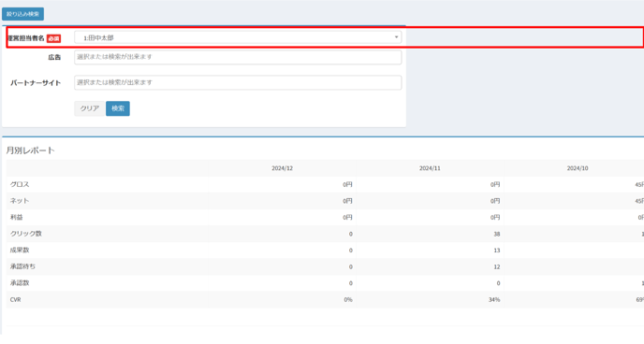
Task: Click クリック数 value 38 for 2024/11
Action: (496, 234)
